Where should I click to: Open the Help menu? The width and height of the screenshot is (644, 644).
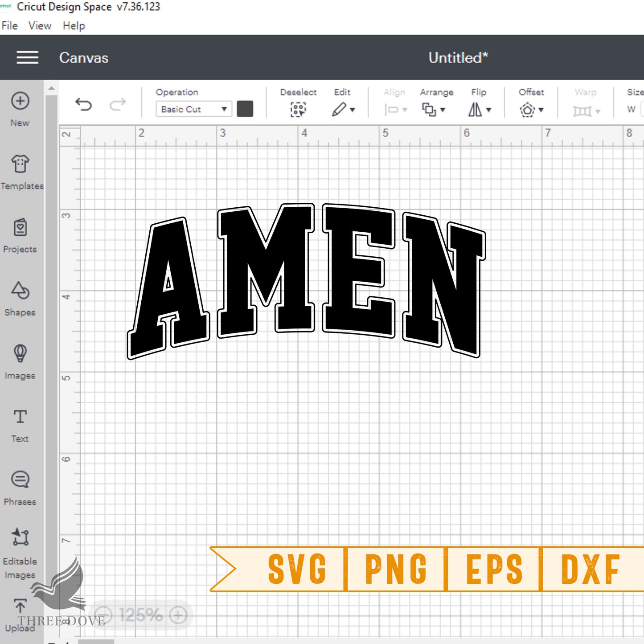74,25
